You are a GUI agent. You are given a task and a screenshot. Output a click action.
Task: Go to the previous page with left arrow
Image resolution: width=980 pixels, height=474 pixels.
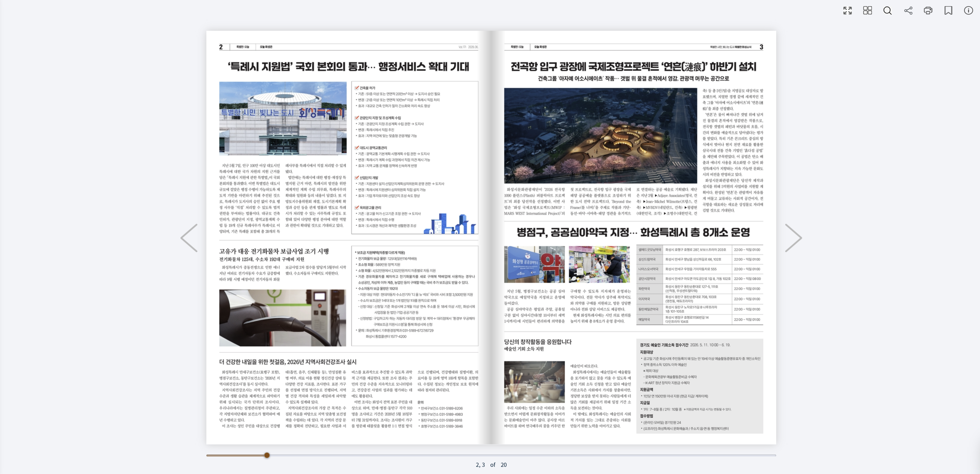[x=189, y=238]
